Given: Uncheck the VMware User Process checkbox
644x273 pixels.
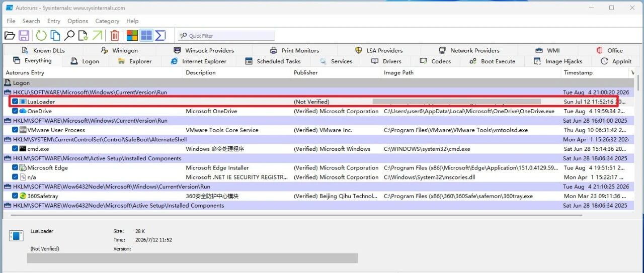Looking at the screenshot, I should 15,130.
